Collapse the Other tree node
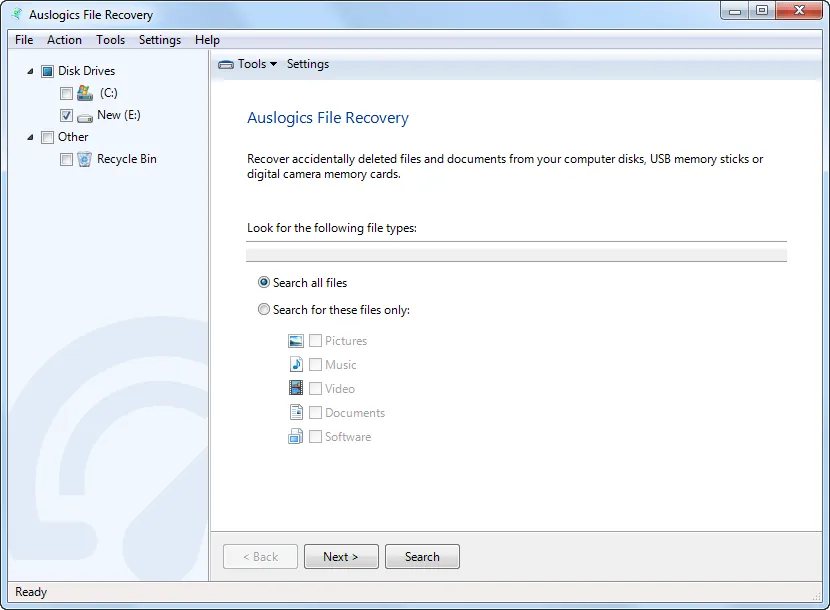The width and height of the screenshot is (830, 610). [30, 137]
